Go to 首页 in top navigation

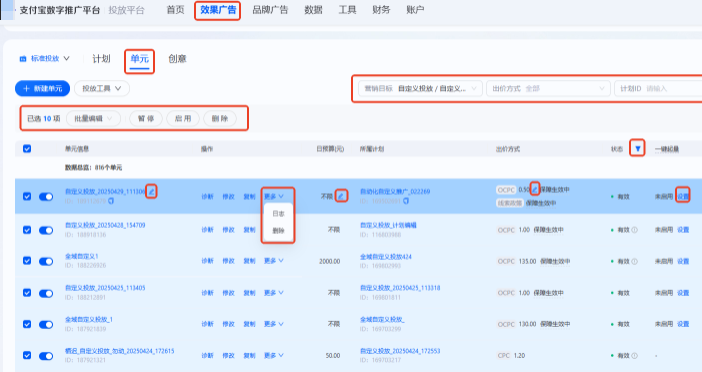175,10
